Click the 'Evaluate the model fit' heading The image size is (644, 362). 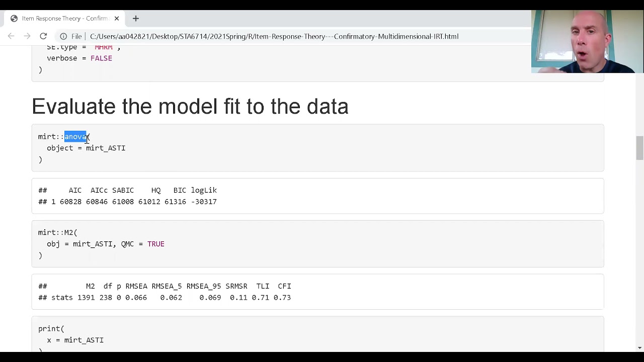190,107
